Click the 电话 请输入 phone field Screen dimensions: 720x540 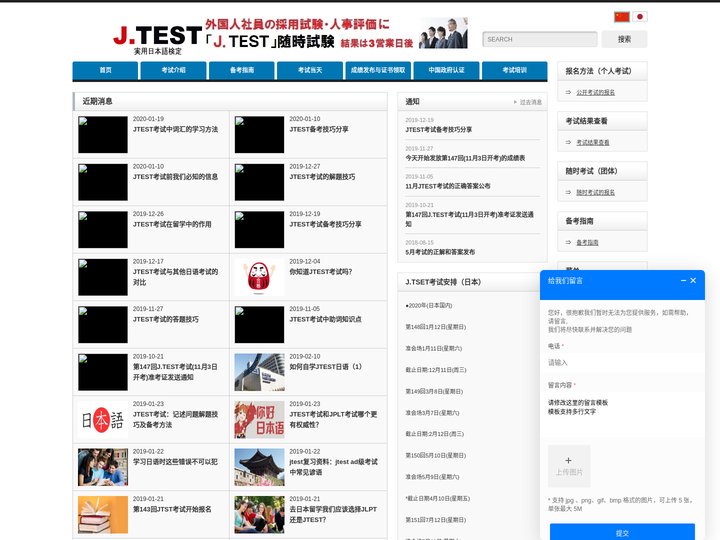click(622, 363)
